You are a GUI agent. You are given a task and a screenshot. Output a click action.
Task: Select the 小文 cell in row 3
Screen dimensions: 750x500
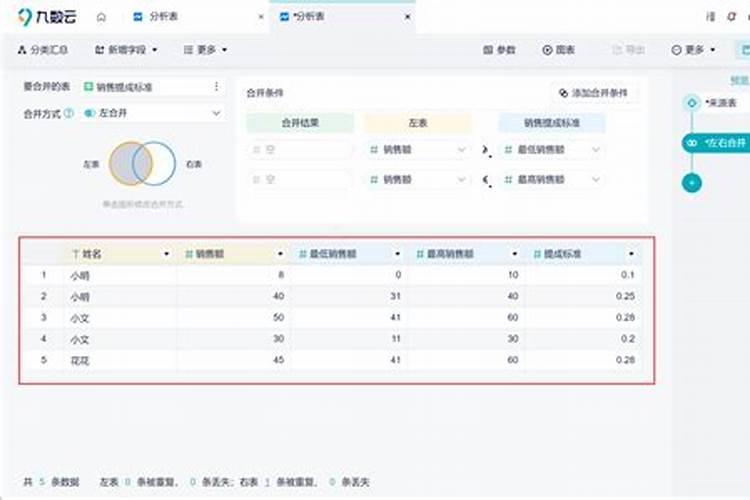(120, 318)
